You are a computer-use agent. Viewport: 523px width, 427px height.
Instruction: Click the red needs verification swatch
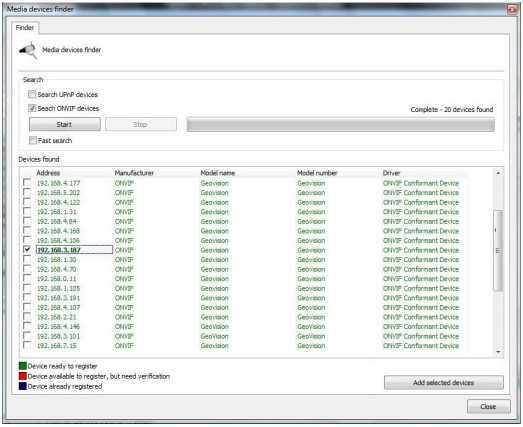23,376
